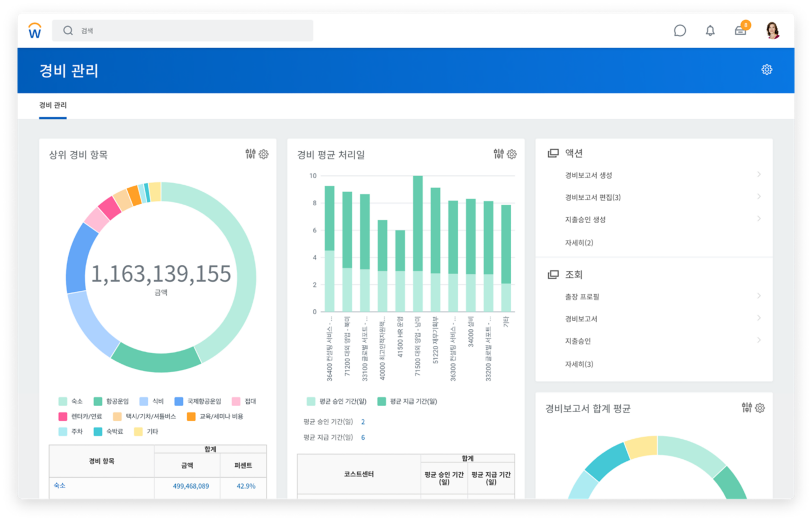Click the tallest bar 71500 대외 영업

(x=418, y=244)
